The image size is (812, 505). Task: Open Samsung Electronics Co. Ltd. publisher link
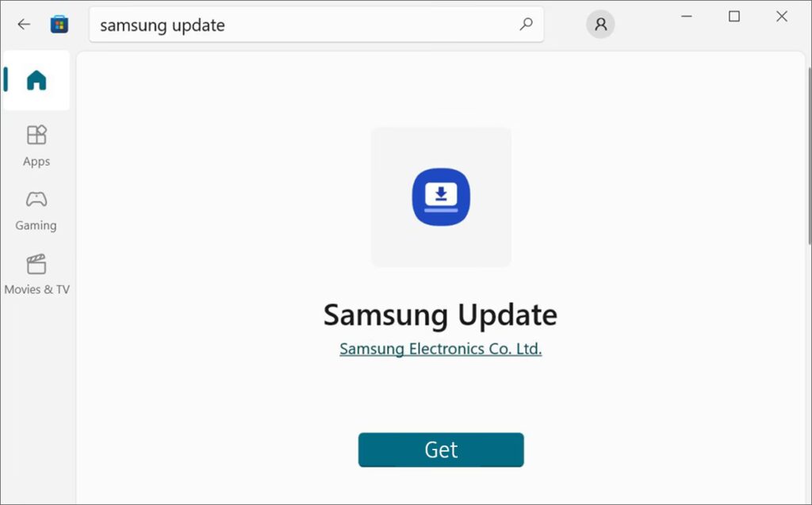click(441, 349)
